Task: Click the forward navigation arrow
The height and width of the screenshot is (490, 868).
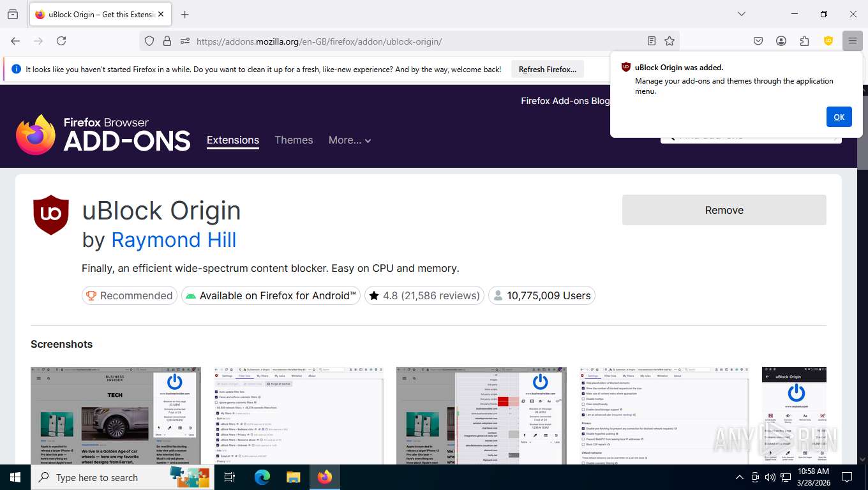Action: (38, 41)
